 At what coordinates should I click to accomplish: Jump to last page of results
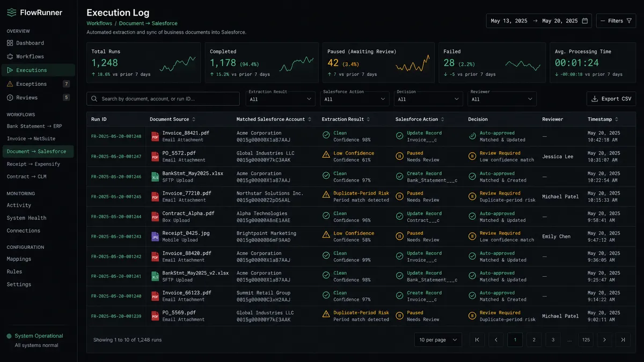pyautogui.click(x=623, y=339)
